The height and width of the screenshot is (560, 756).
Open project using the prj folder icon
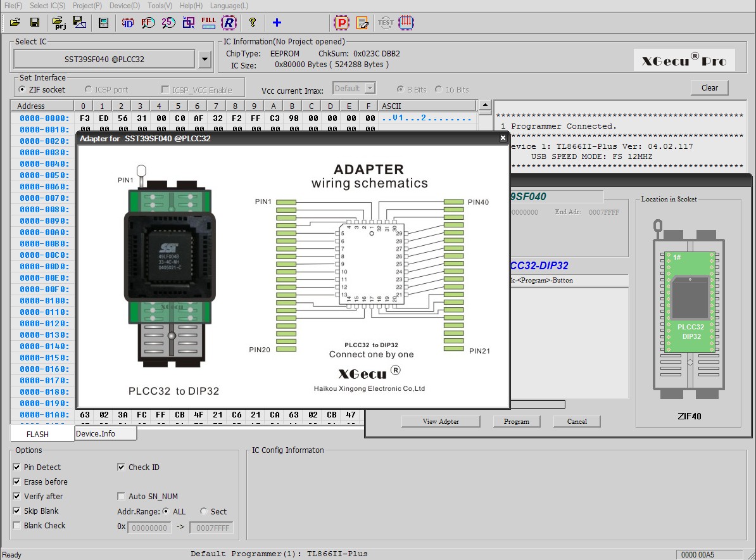point(58,23)
